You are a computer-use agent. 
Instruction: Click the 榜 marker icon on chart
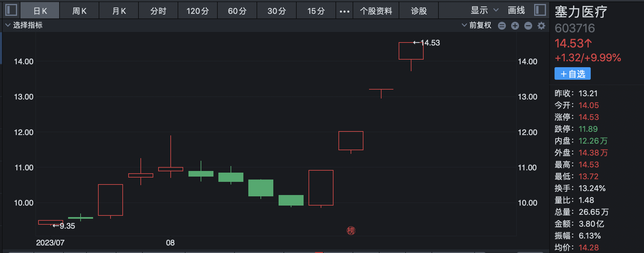[351, 231]
